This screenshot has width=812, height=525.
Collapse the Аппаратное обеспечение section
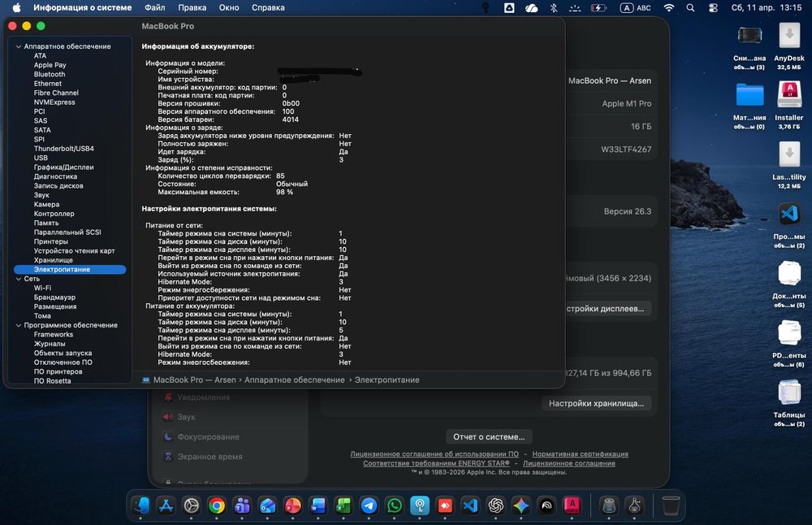(19, 46)
